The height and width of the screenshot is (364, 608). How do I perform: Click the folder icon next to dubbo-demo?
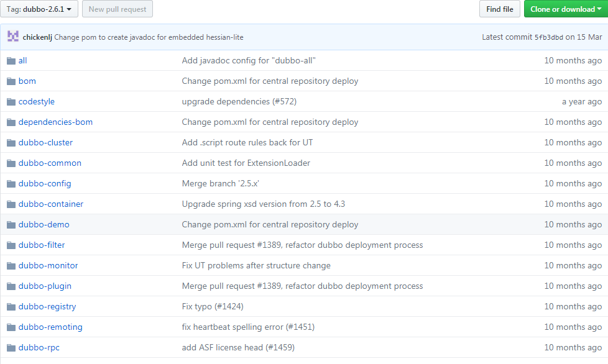[x=11, y=225]
